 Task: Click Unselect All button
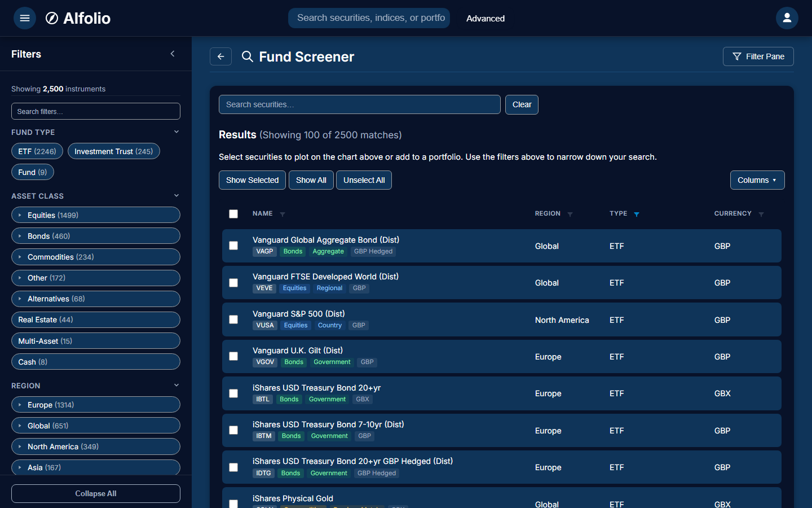pyautogui.click(x=364, y=180)
